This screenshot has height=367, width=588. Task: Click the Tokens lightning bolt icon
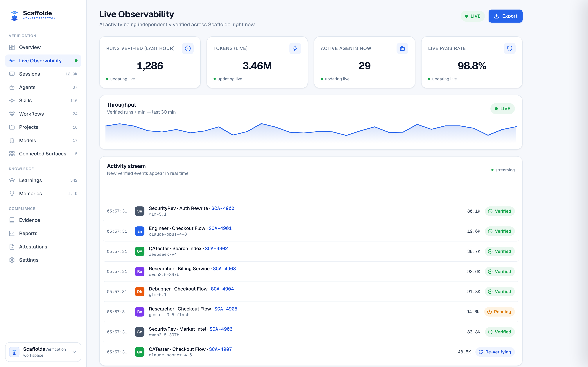pos(295,49)
